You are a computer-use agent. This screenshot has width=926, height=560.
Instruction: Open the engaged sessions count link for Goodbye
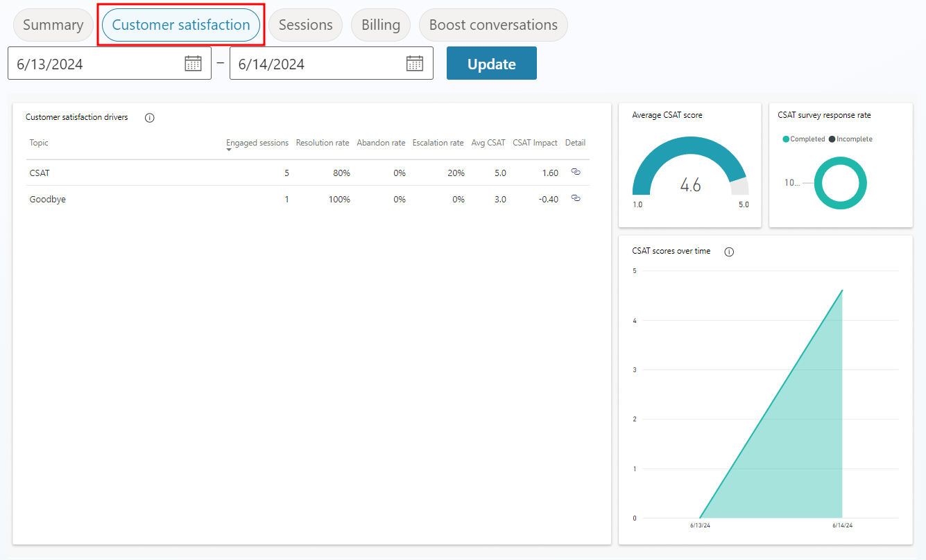[x=286, y=199]
